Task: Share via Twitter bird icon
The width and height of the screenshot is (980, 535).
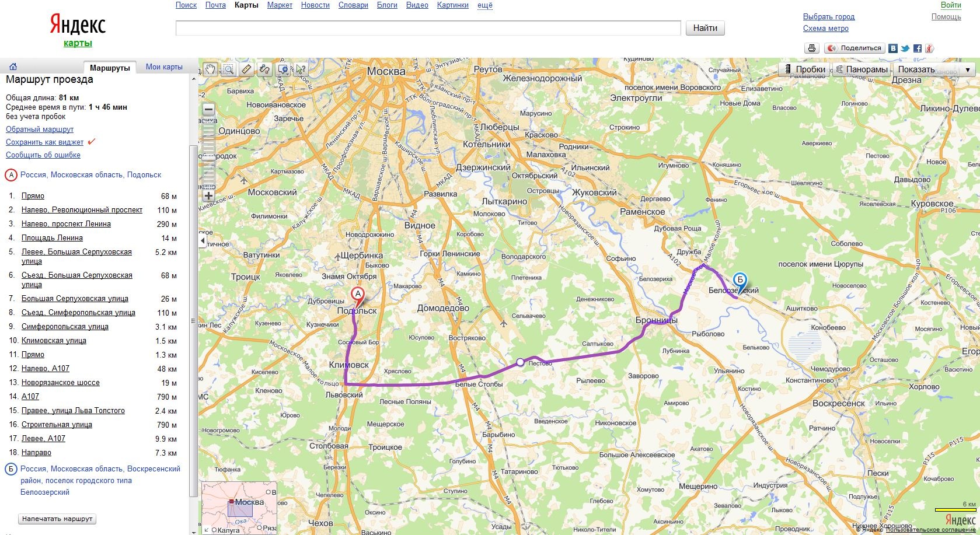Action: pos(905,48)
